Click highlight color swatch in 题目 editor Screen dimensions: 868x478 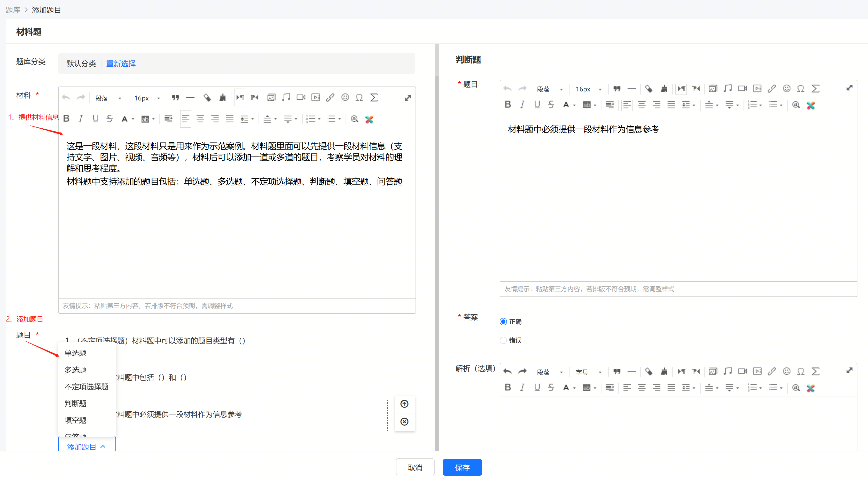587,105
